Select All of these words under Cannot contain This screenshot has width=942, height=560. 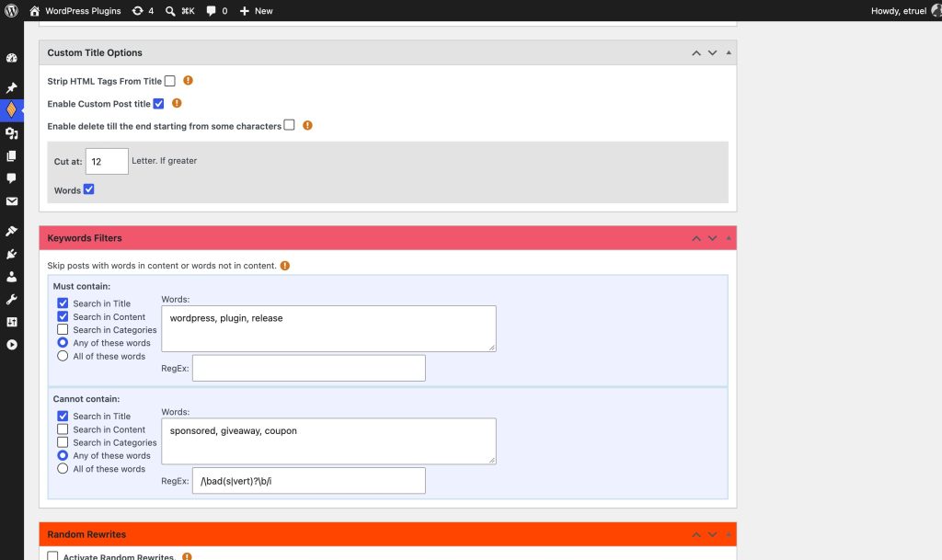63,469
